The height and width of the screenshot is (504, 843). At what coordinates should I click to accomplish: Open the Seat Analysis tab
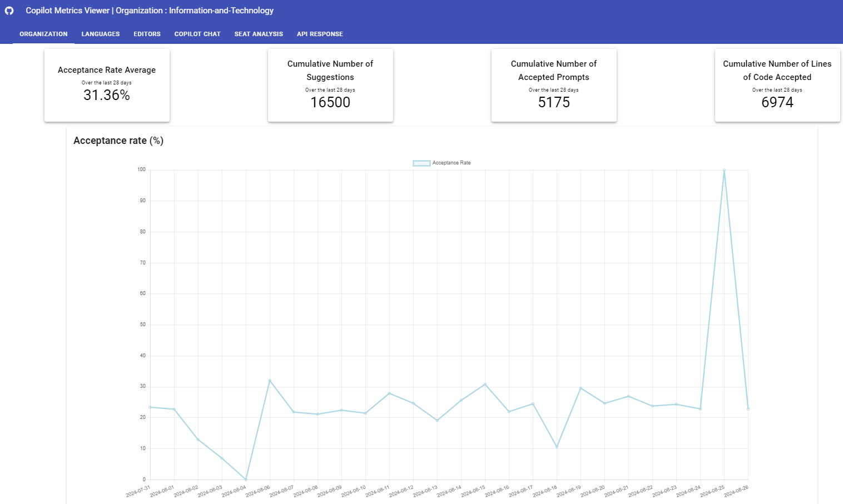pyautogui.click(x=259, y=34)
